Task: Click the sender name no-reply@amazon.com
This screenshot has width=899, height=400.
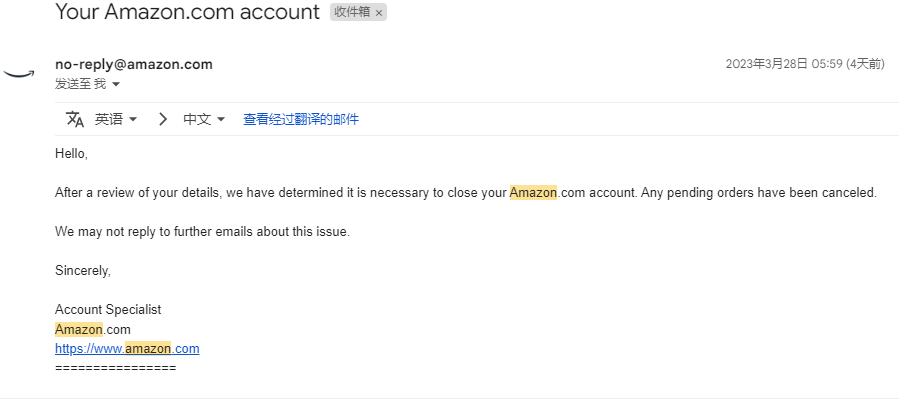Action: click(x=134, y=64)
